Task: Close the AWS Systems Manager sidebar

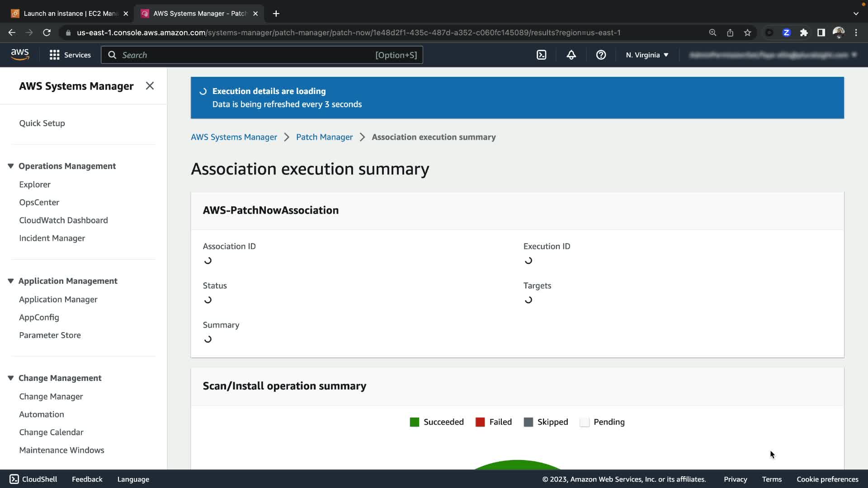Action: (x=150, y=86)
